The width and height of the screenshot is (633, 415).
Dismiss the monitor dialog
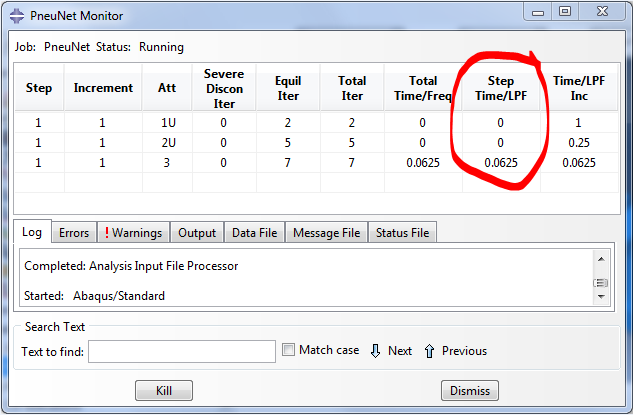[x=470, y=390]
